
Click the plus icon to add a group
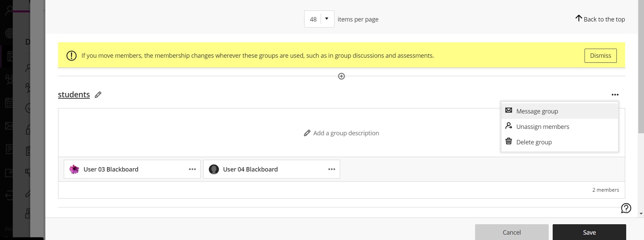click(341, 76)
